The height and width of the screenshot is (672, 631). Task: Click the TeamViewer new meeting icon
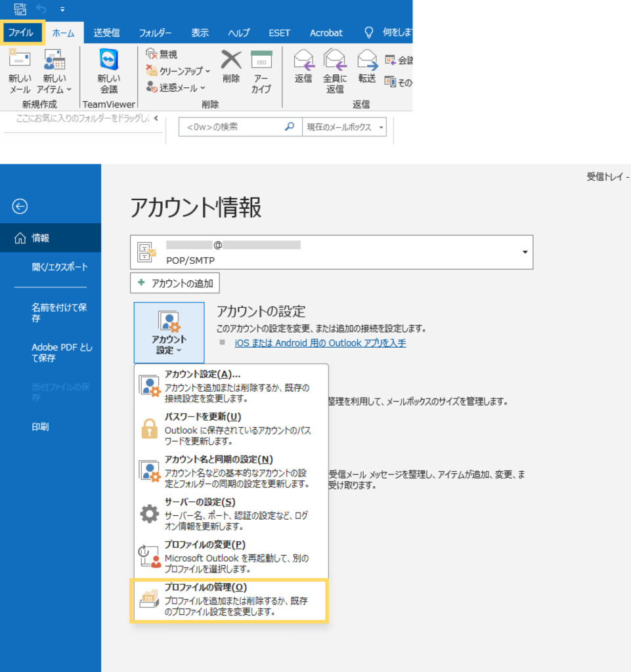point(108,62)
